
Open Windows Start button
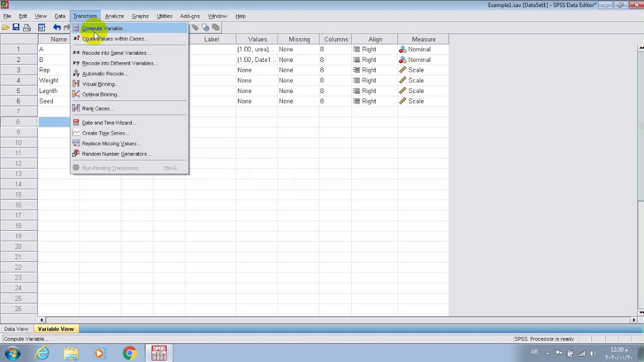[12, 353]
